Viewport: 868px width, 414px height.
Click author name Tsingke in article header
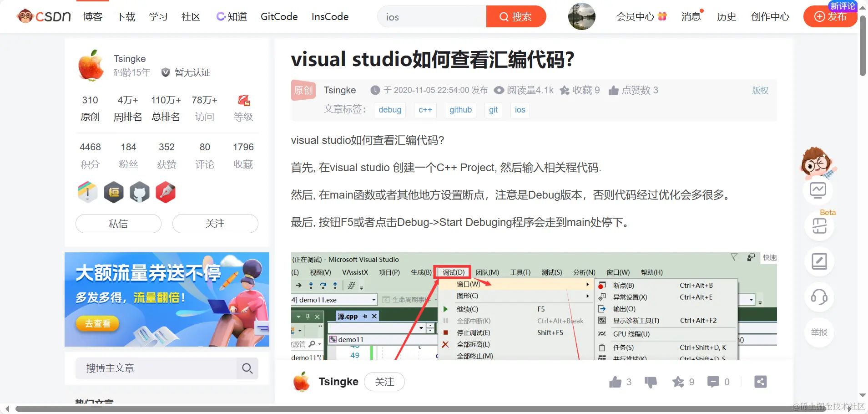tap(340, 90)
